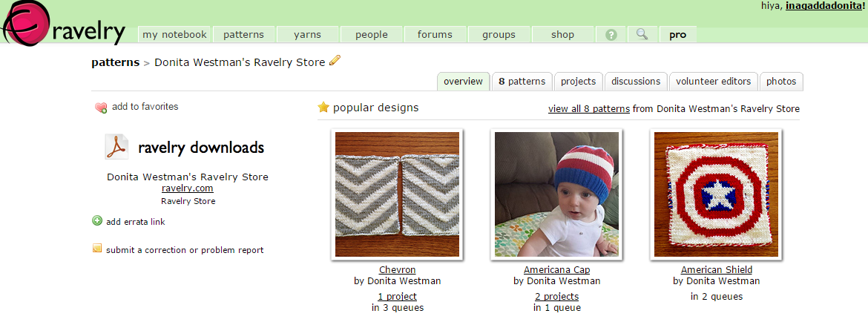Click the inagaddadonita username link
Image resolution: width=868 pixels, height=322 pixels.
[824, 6]
